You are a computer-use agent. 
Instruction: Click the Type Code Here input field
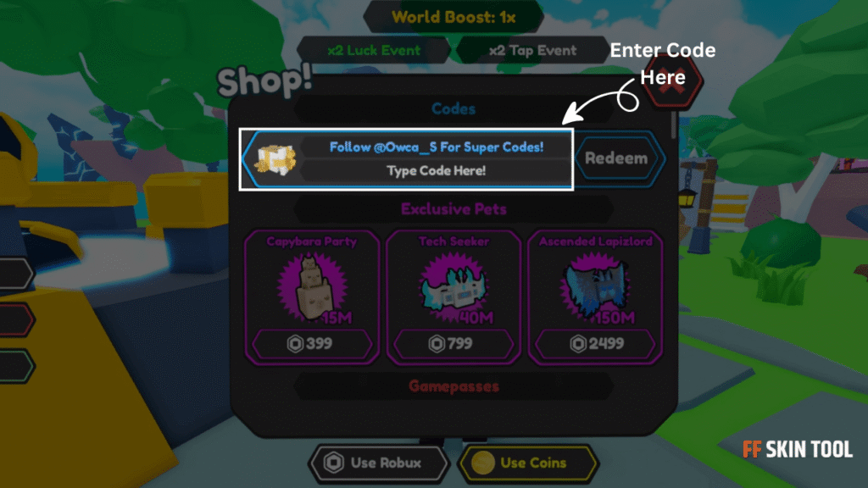click(437, 170)
